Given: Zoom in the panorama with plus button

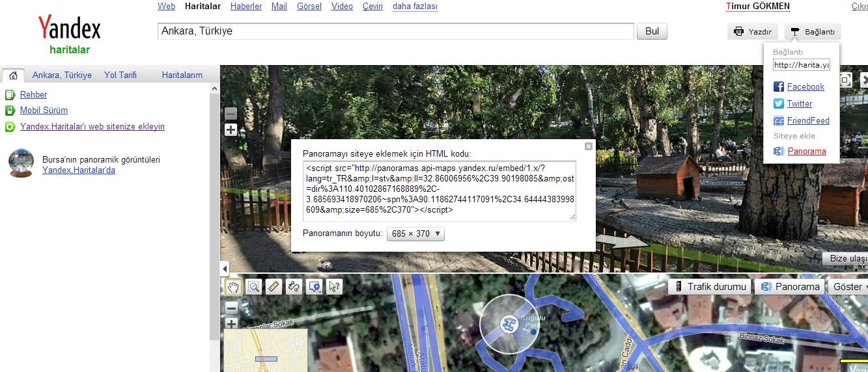Looking at the screenshot, I should click(231, 130).
